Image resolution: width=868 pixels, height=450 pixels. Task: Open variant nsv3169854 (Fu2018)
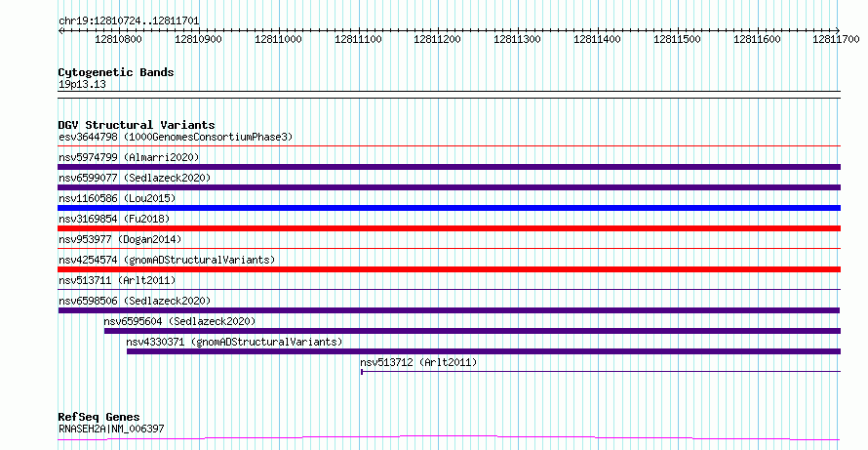[114, 219]
